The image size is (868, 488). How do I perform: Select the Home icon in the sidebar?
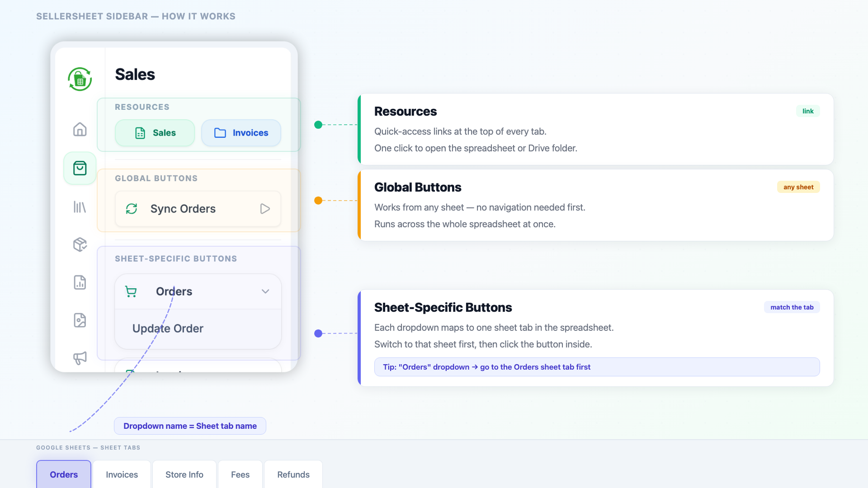click(x=80, y=130)
